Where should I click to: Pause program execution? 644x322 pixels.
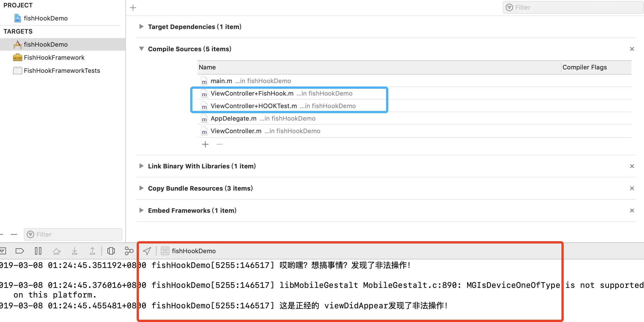(38, 251)
